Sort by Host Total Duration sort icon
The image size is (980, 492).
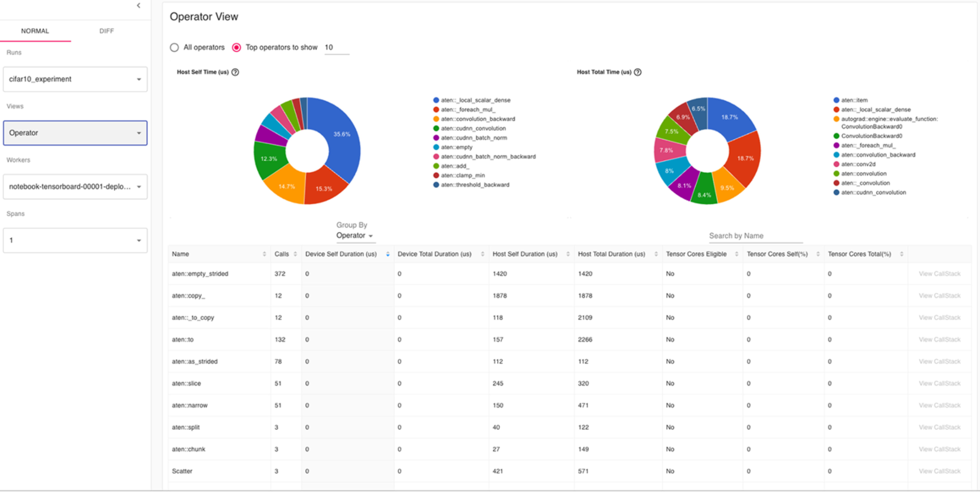click(656, 254)
